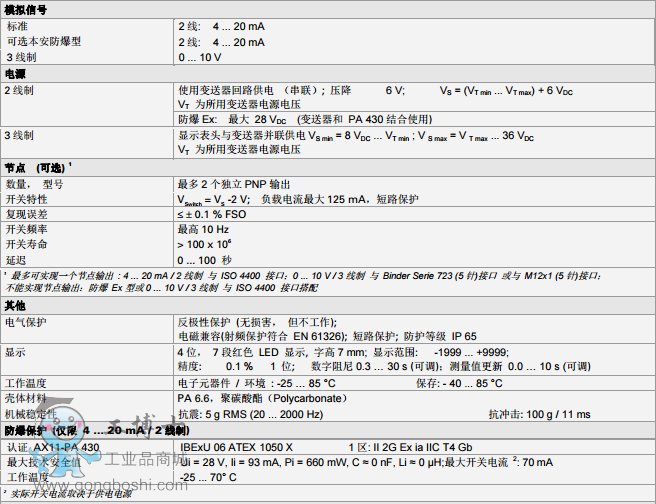Select the 其他 section header
Screen dimensions: 656x504
(15, 304)
